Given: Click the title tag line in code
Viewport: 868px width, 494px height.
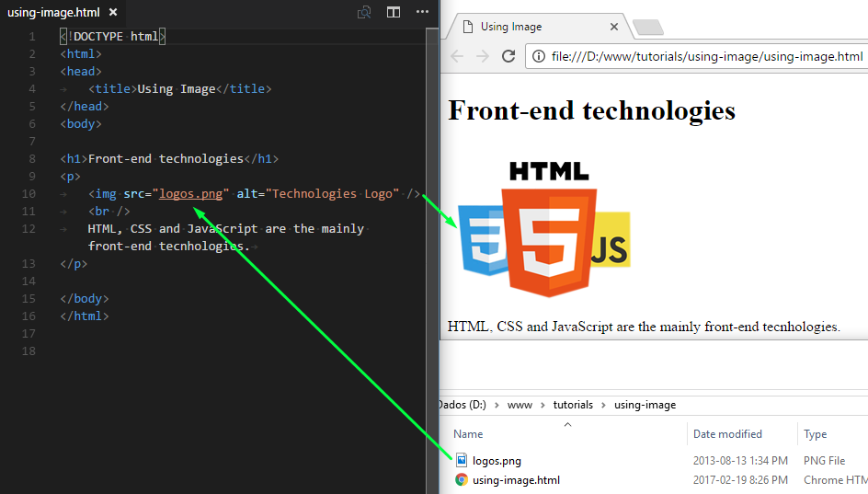Looking at the screenshot, I should [x=179, y=89].
